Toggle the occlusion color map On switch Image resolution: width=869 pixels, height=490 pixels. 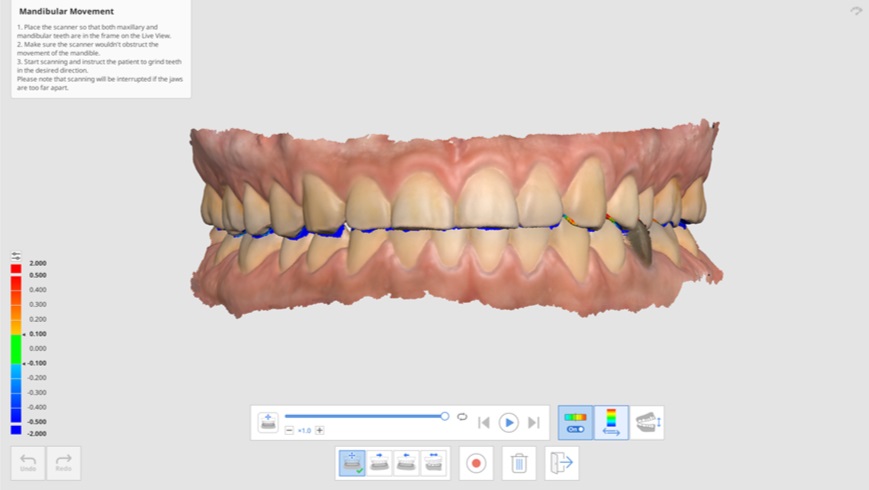pyautogui.click(x=575, y=423)
